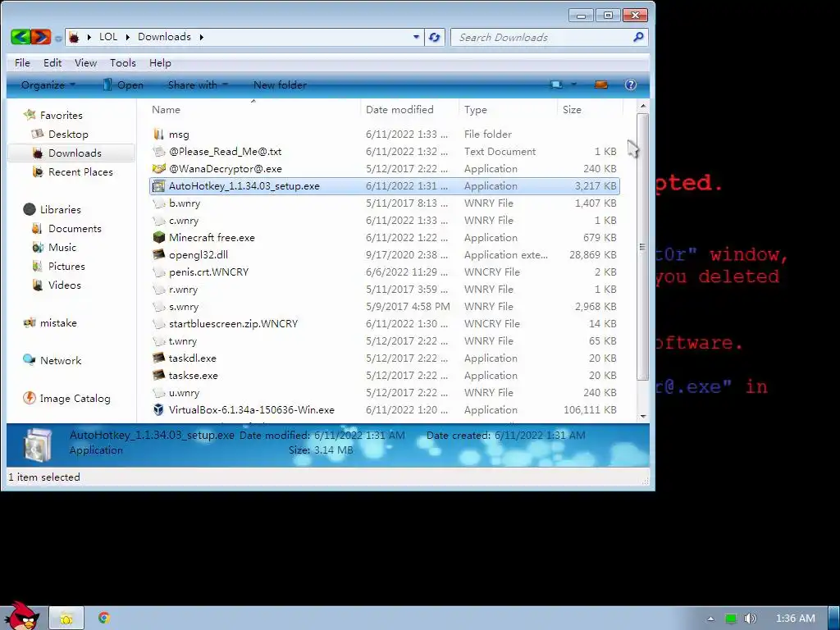Expand the breadcrumb arrow after Downloads
This screenshot has height=630, width=840.
202,37
